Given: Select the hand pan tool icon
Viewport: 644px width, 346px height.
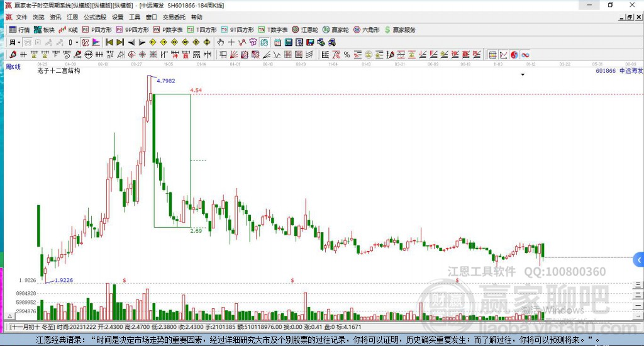Looking at the screenshot, I should 221,42.
